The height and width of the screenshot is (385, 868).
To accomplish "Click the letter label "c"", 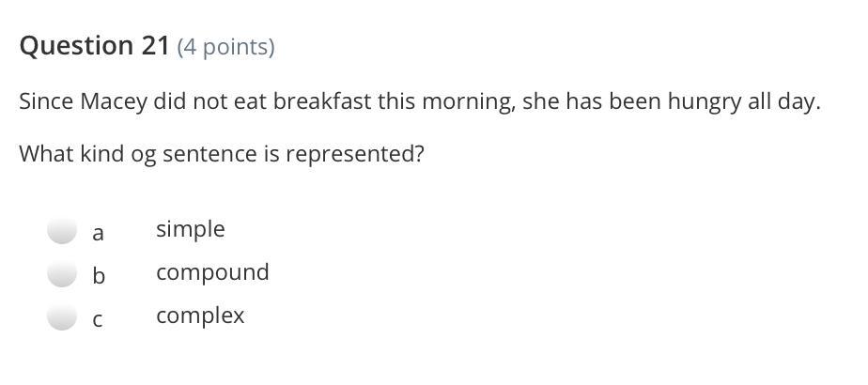I will 98,320.
